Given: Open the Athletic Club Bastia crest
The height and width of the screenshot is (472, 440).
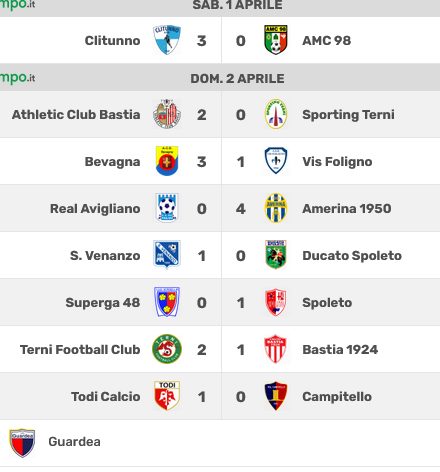Looking at the screenshot, I should click(x=167, y=114).
